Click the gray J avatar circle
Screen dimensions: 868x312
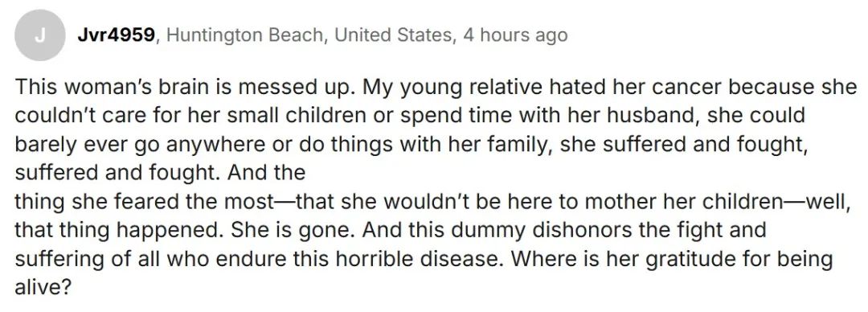pyautogui.click(x=39, y=35)
